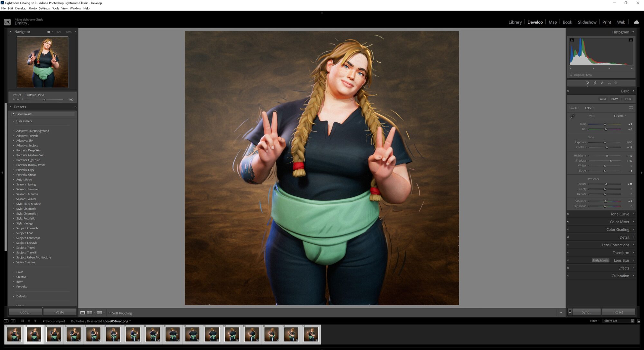Image resolution: width=644 pixels, height=350 pixels.
Task: Switch to the Library module
Action: pos(515,22)
